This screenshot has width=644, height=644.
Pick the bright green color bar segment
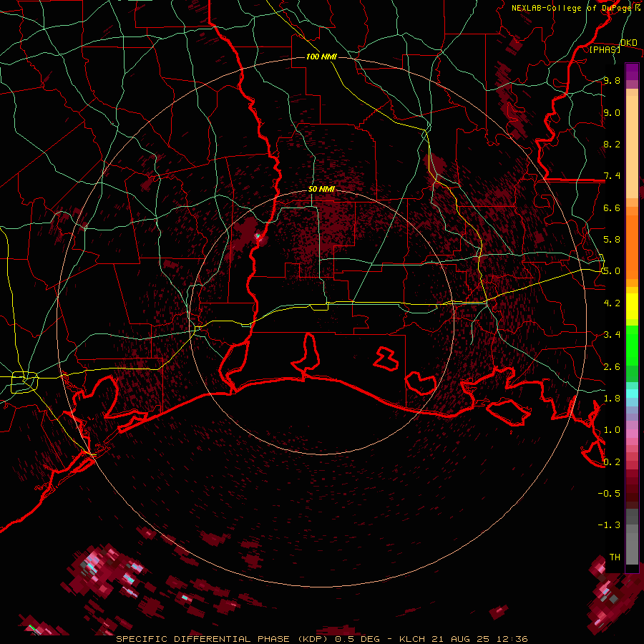coord(632,346)
